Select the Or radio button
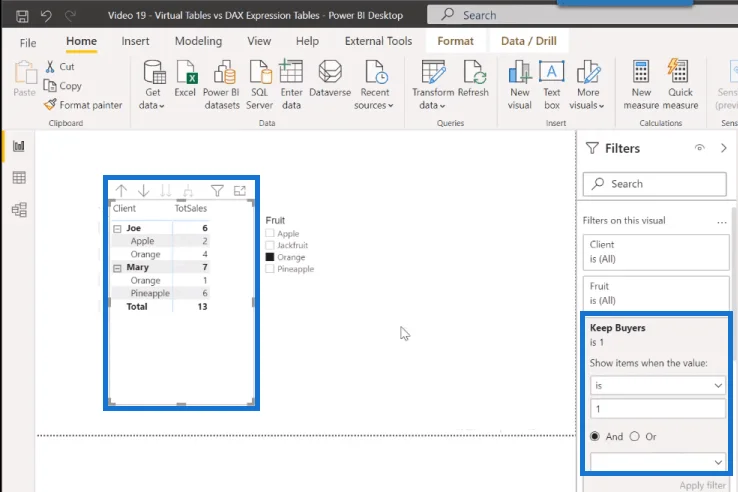 click(634, 436)
